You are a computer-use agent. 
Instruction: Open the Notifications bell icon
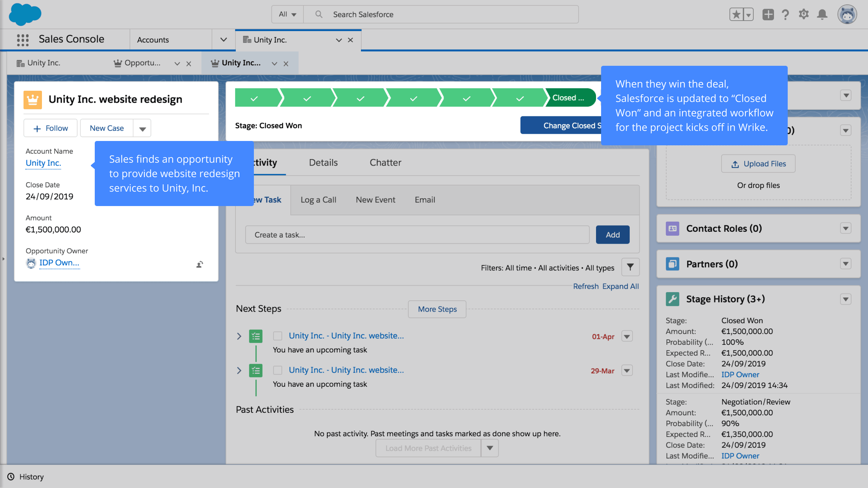[822, 14]
